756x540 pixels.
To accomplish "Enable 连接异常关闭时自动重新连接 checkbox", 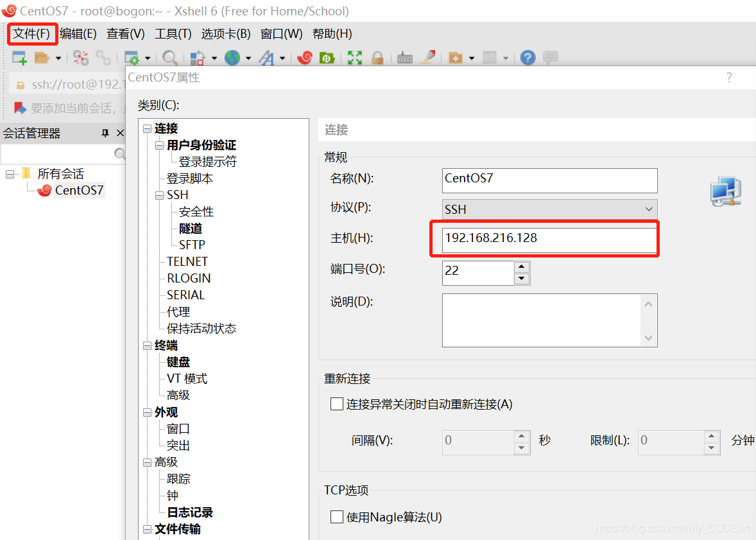I will tap(336, 404).
